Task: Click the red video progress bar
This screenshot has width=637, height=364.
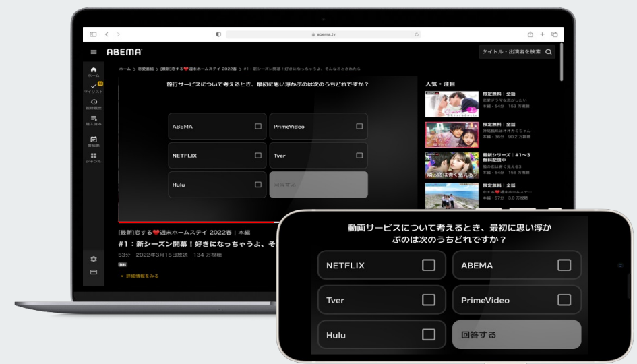Action: point(197,222)
